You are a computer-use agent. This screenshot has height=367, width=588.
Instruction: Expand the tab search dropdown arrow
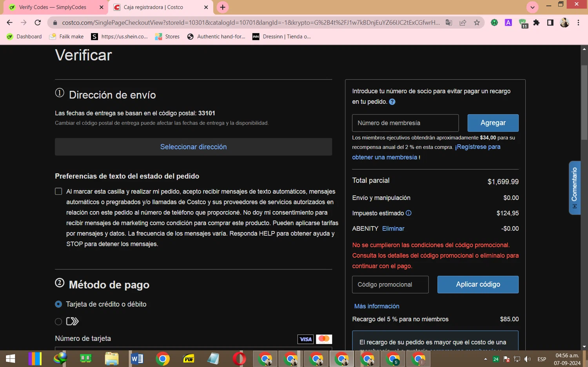[532, 7]
